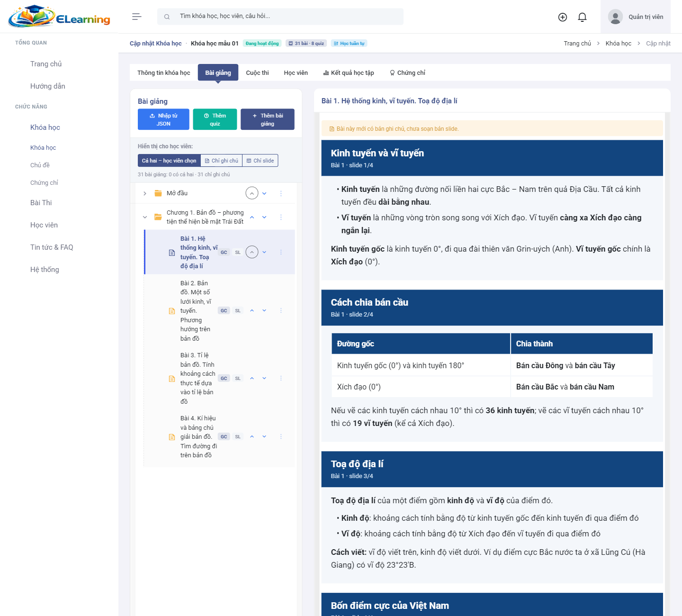This screenshot has width=682, height=616.
Task: Open three-dot menu for Bài 4
Action: (281, 436)
